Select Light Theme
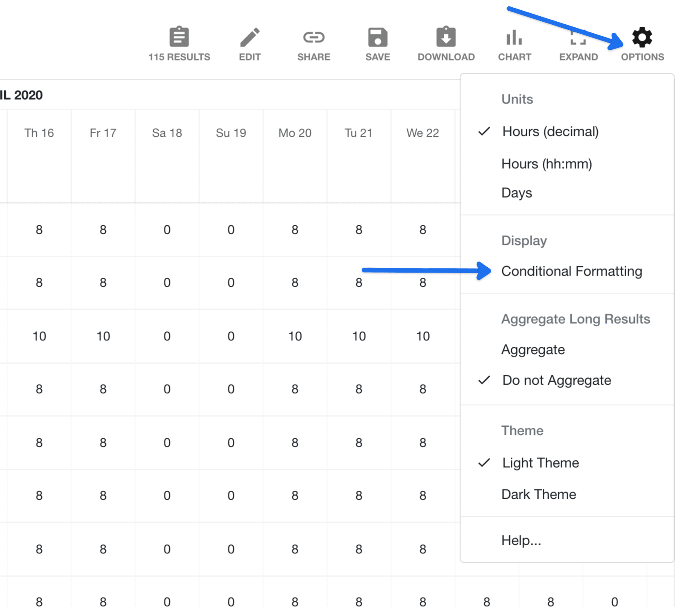Image resolution: width=700 pixels, height=607 pixels. (540, 463)
